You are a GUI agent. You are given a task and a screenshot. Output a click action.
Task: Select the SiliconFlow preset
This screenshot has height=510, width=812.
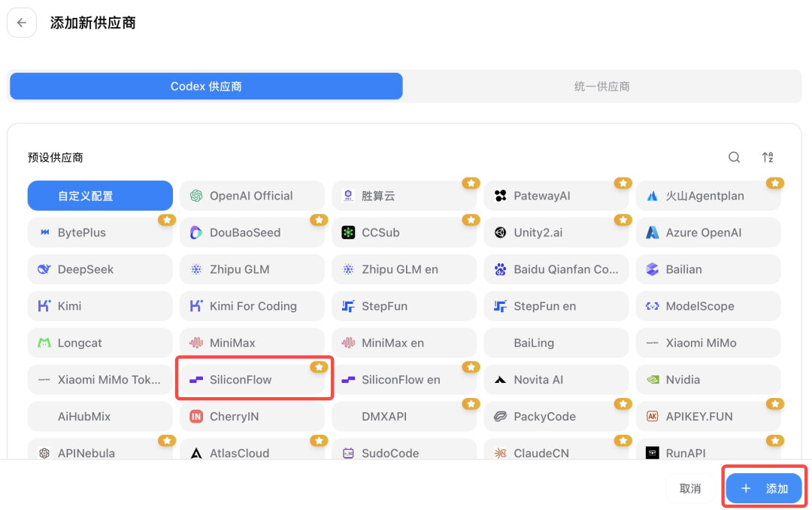252,380
